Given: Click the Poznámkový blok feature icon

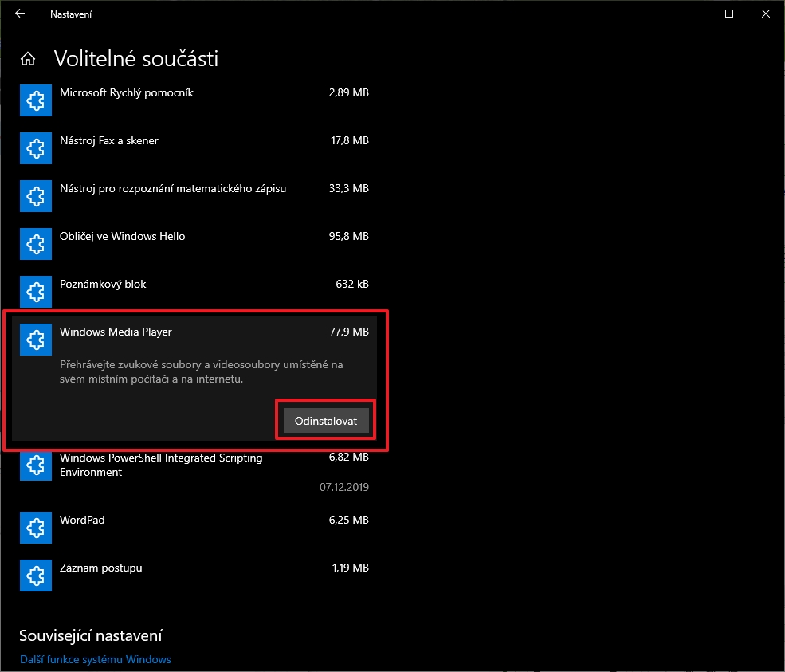Looking at the screenshot, I should coord(36,292).
